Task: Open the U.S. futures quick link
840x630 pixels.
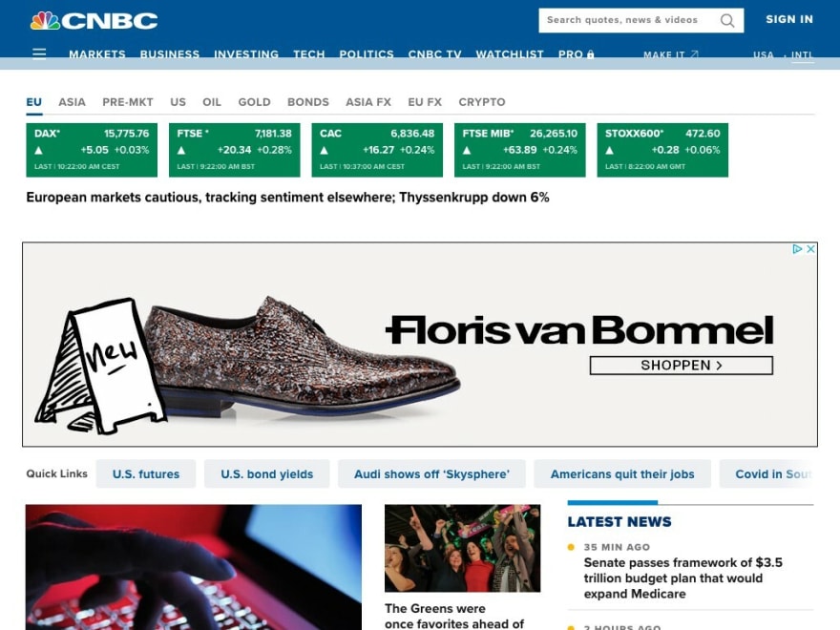Action: [146, 474]
